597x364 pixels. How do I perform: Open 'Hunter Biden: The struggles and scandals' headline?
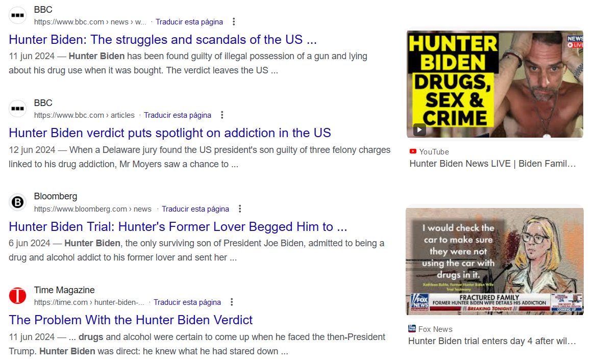click(x=163, y=40)
